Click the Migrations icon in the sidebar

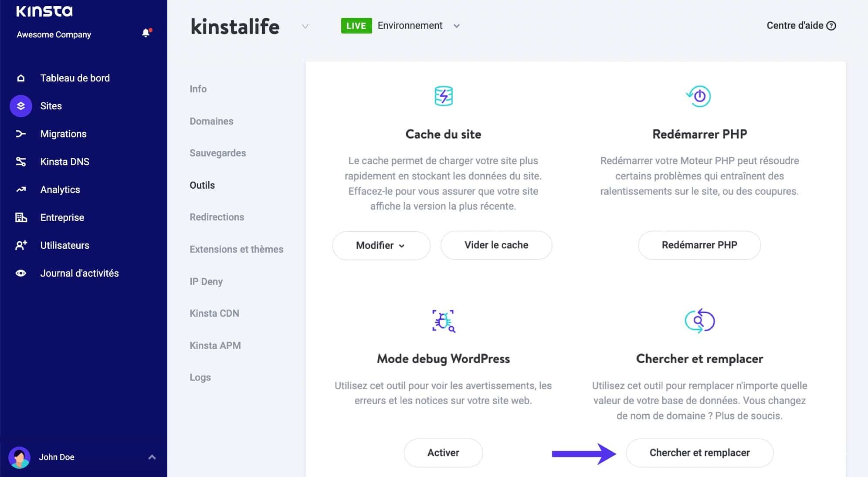[x=20, y=134]
